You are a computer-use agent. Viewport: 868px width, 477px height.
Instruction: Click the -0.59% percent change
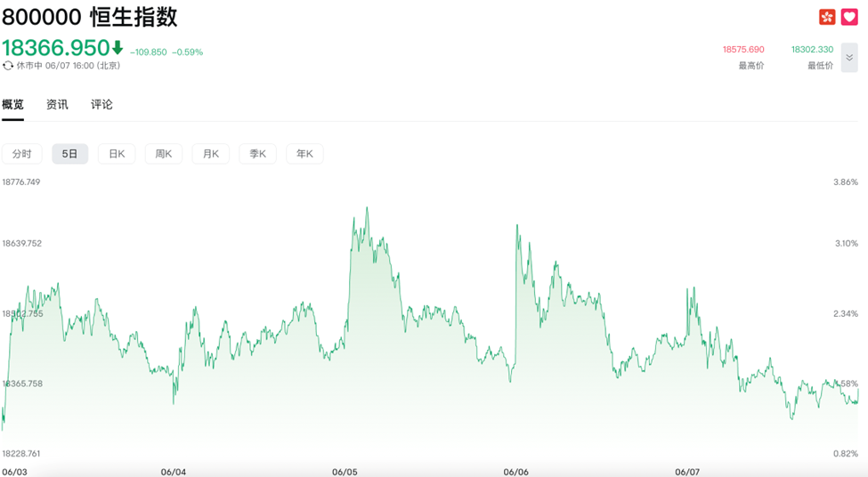pyautogui.click(x=188, y=52)
